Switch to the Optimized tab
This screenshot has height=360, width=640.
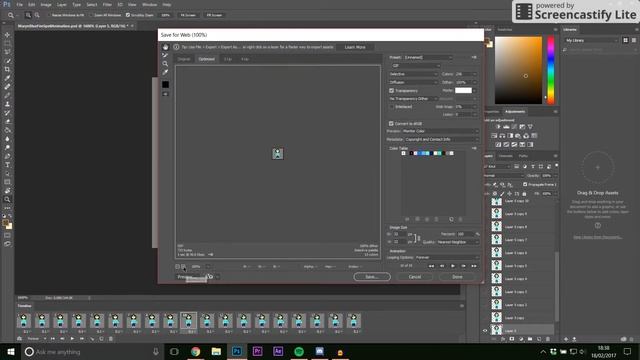tap(207, 59)
